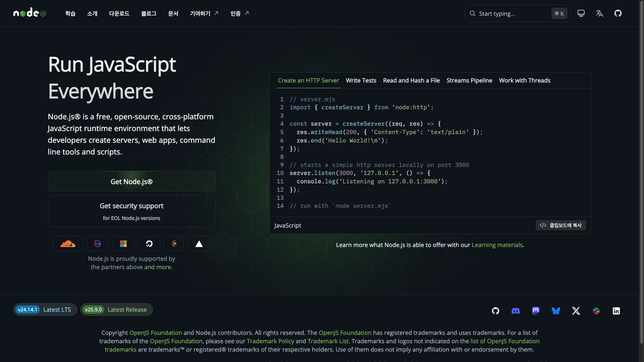Screen dimensions: 644x362
Task: Open the Discord icon in footer
Action: pyautogui.click(x=516, y=311)
